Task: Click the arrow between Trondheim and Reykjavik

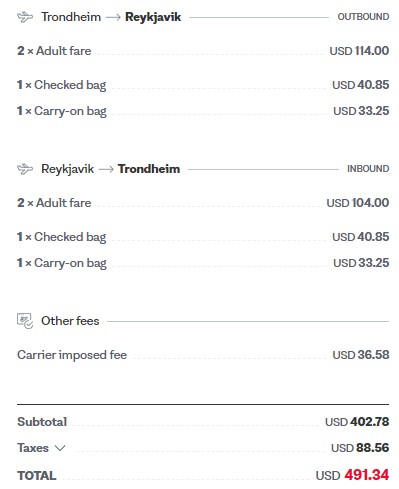Action: coord(113,17)
